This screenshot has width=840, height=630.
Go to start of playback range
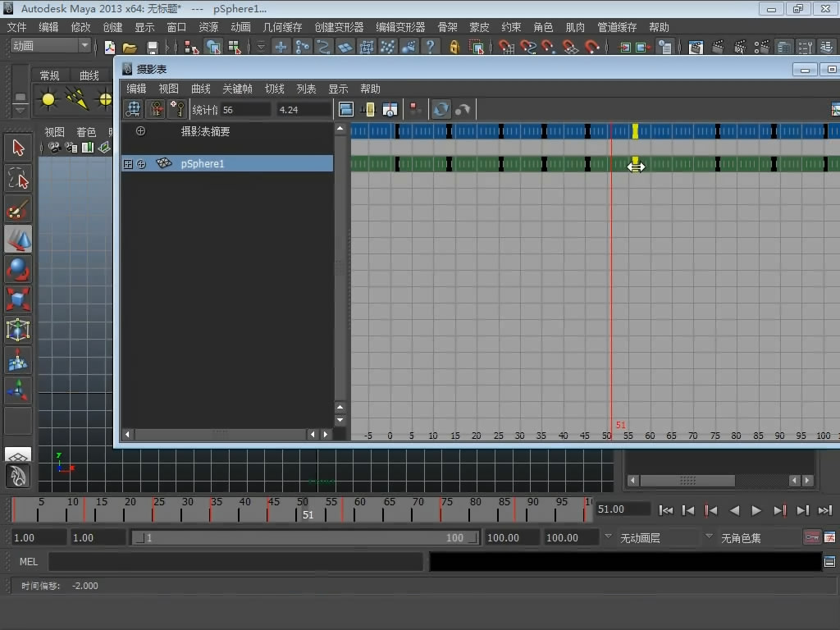tap(665, 510)
